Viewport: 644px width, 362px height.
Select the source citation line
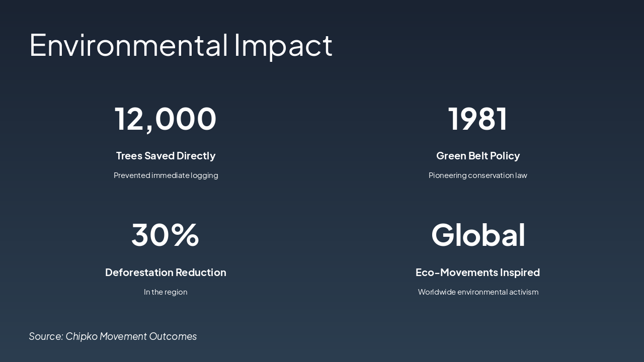click(113, 336)
